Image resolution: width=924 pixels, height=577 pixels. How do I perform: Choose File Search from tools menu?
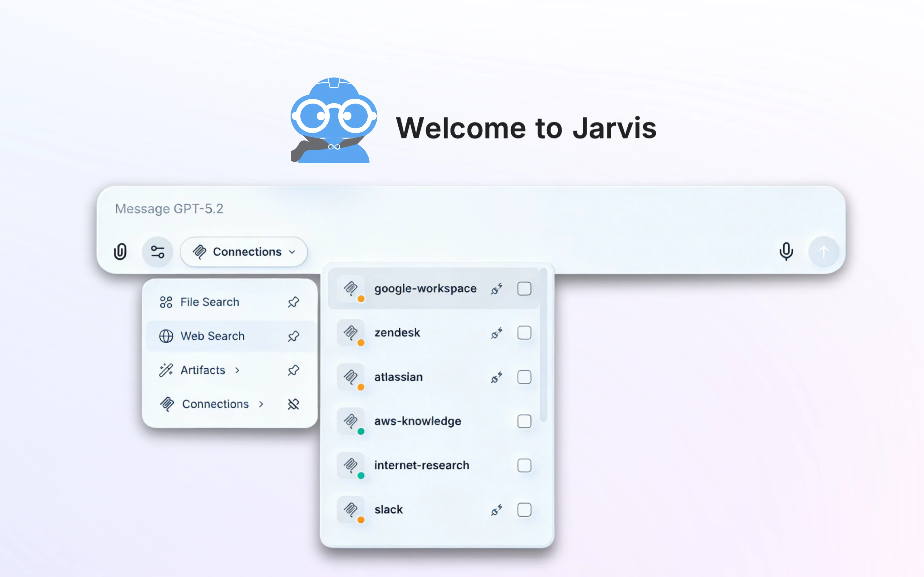209,302
